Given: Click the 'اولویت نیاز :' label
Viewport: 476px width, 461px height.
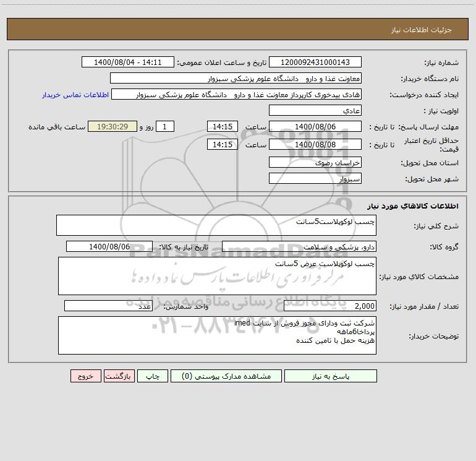Looking at the screenshot, I should click(441, 111).
